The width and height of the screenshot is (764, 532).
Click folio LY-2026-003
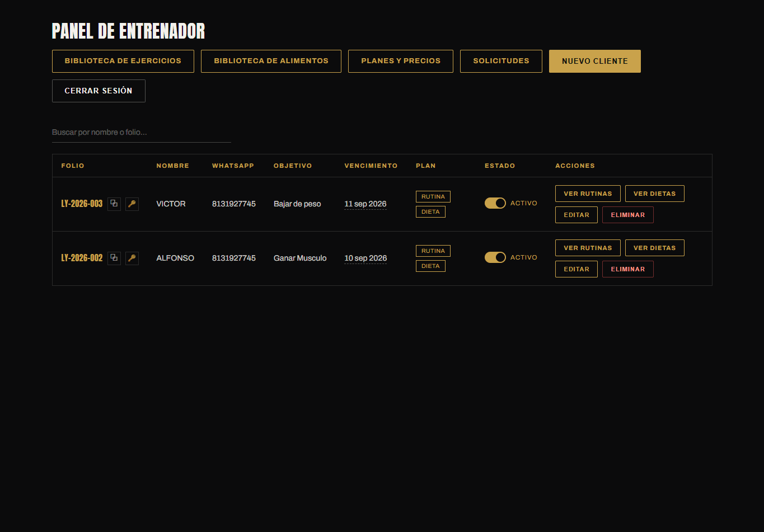pos(82,204)
